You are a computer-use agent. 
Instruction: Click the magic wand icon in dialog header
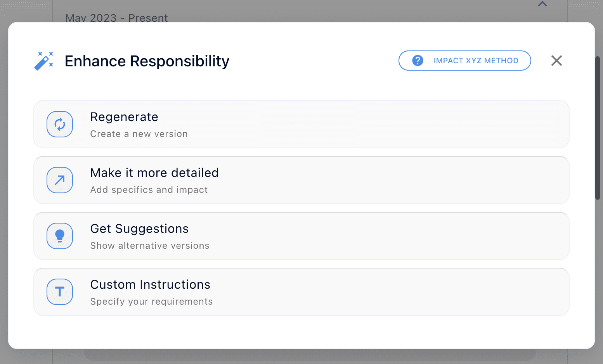coord(44,61)
